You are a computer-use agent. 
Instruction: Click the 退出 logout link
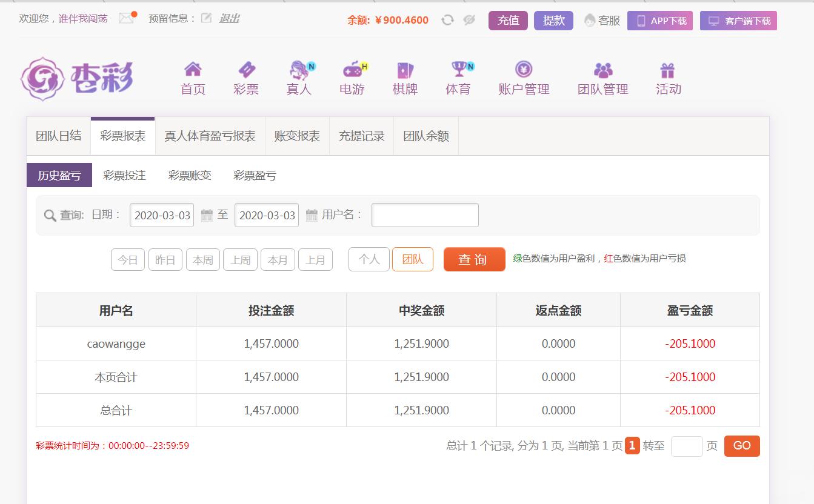click(229, 18)
